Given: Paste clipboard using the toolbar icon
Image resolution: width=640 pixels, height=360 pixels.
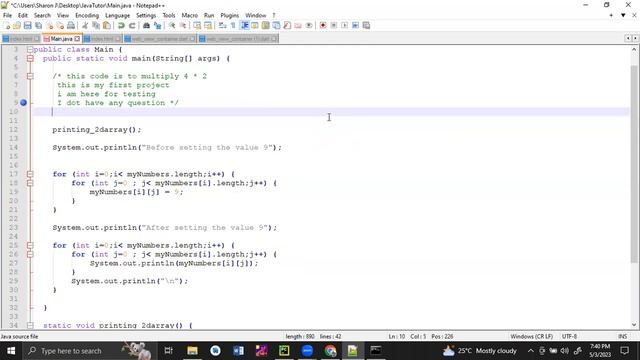Looking at the screenshot, I should (107, 25).
